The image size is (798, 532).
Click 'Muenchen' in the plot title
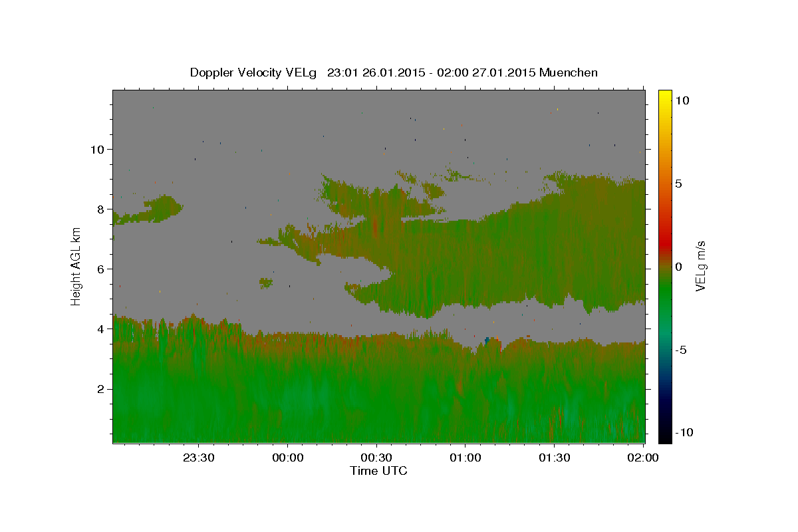coord(569,72)
